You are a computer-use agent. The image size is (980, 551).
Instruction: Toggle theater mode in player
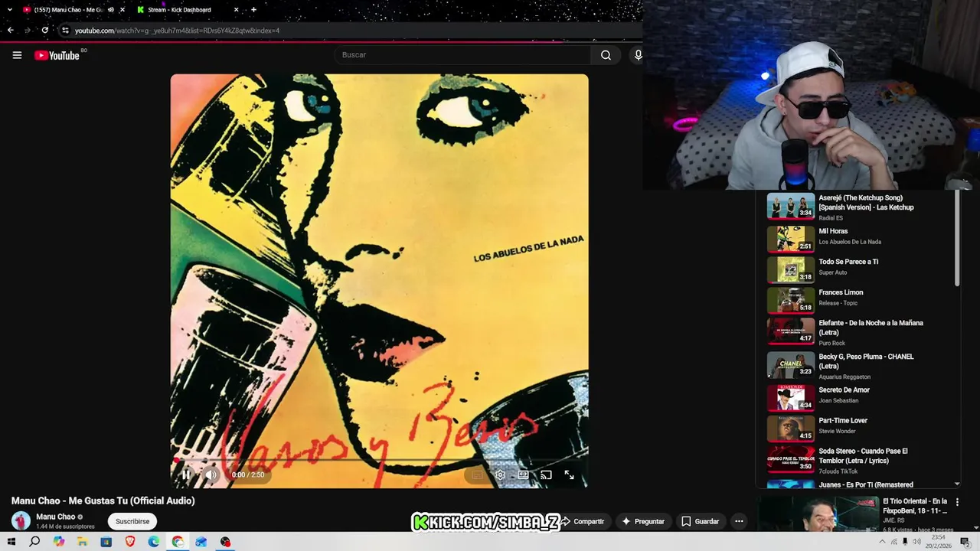click(x=523, y=474)
